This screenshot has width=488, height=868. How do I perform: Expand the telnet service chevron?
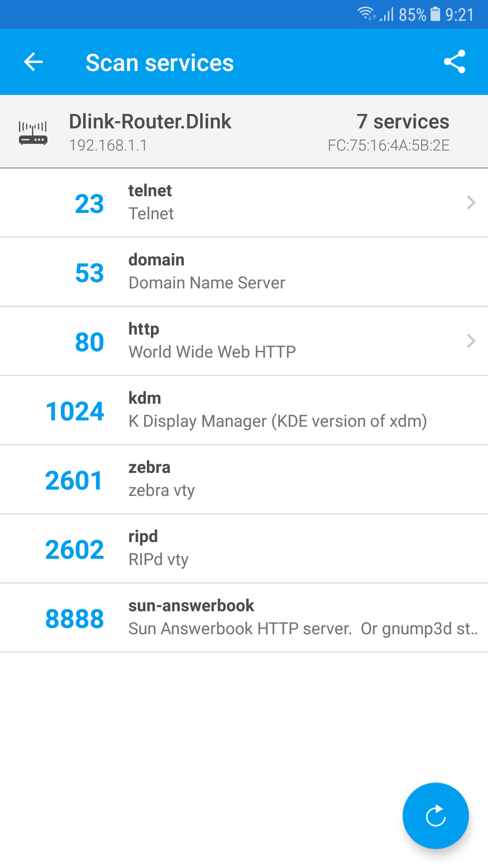click(x=471, y=203)
